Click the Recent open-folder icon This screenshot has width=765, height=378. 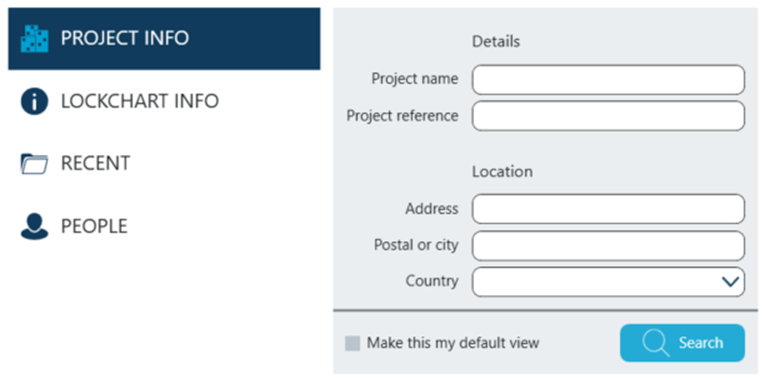(34, 163)
